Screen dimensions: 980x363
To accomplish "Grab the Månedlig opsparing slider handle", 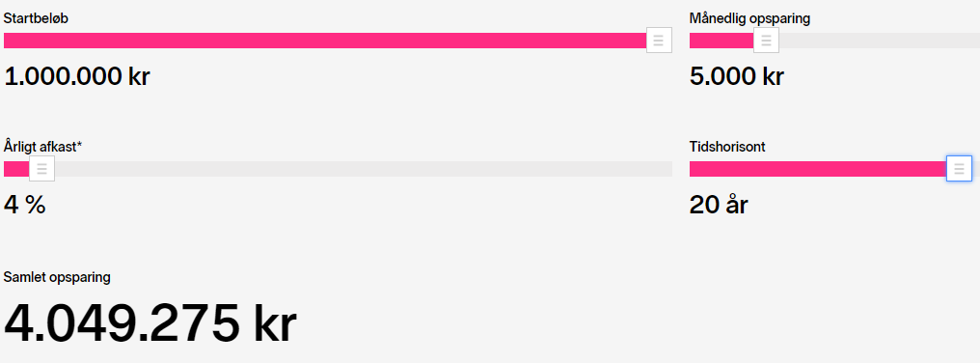I will pos(766,41).
